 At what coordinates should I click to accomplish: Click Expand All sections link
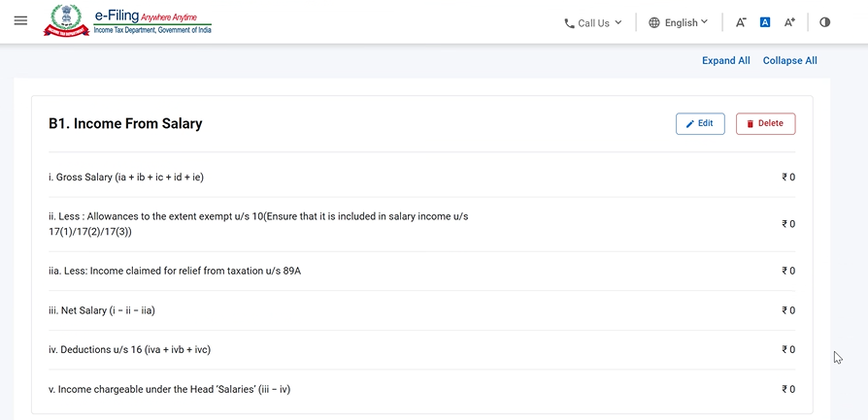[x=725, y=60]
